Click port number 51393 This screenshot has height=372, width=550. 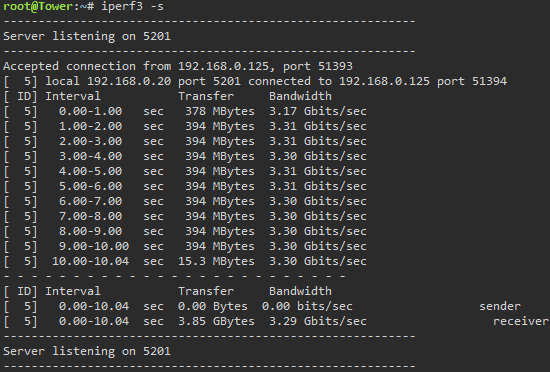click(x=335, y=66)
